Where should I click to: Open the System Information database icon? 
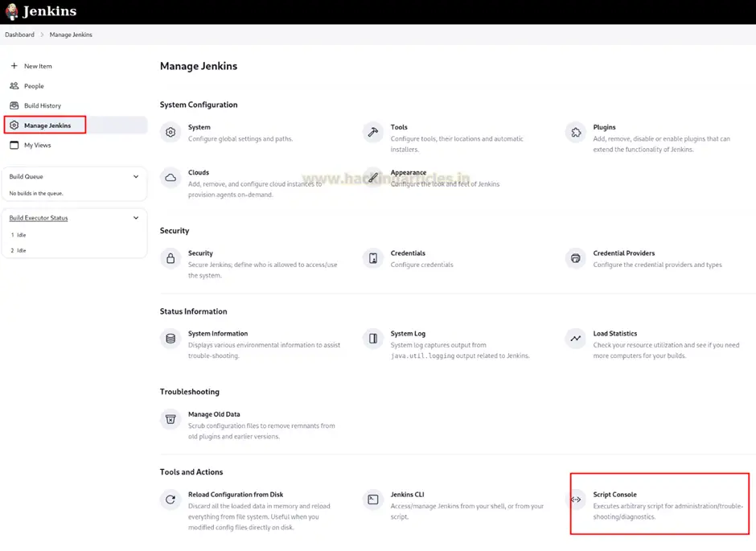click(171, 339)
